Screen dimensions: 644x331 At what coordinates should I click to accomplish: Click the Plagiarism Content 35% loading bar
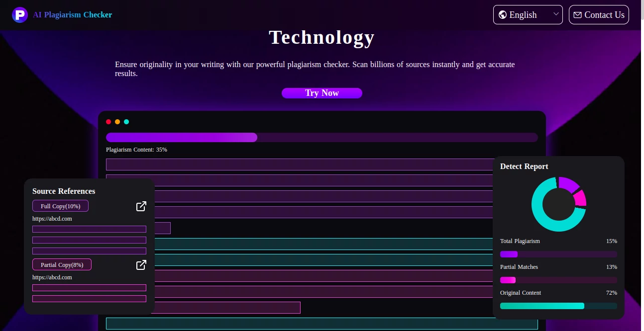[322, 137]
